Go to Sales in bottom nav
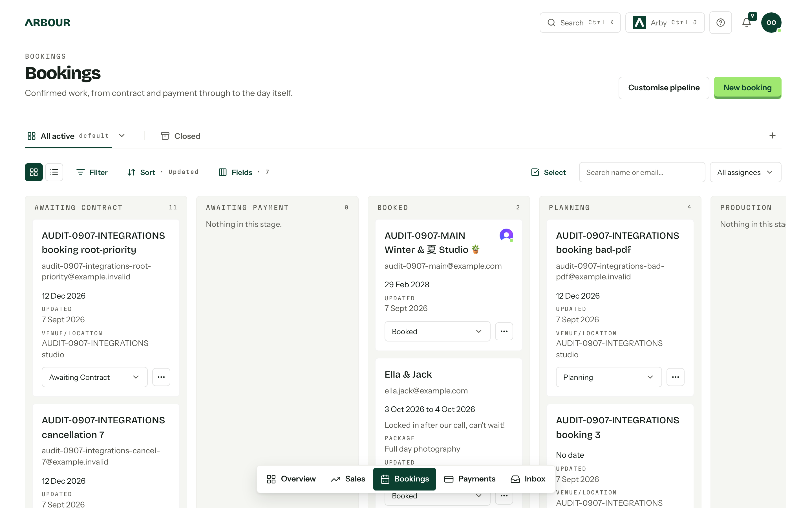This screenshot has width=812, height=508. point(348,479)
